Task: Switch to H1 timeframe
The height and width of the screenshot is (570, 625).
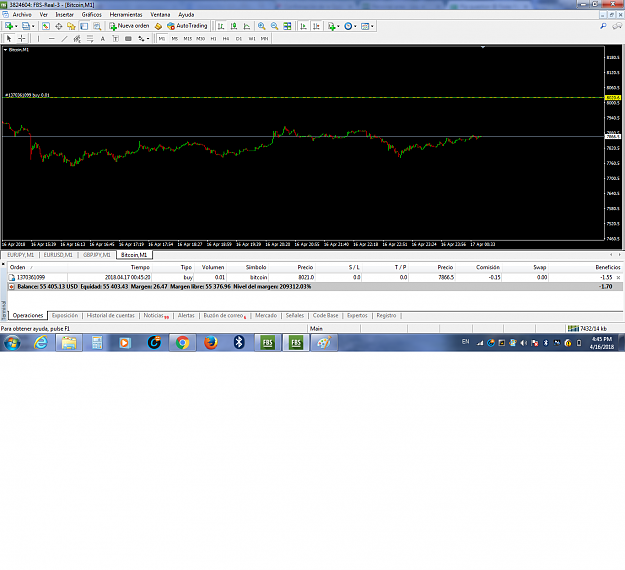Action: 213,39
